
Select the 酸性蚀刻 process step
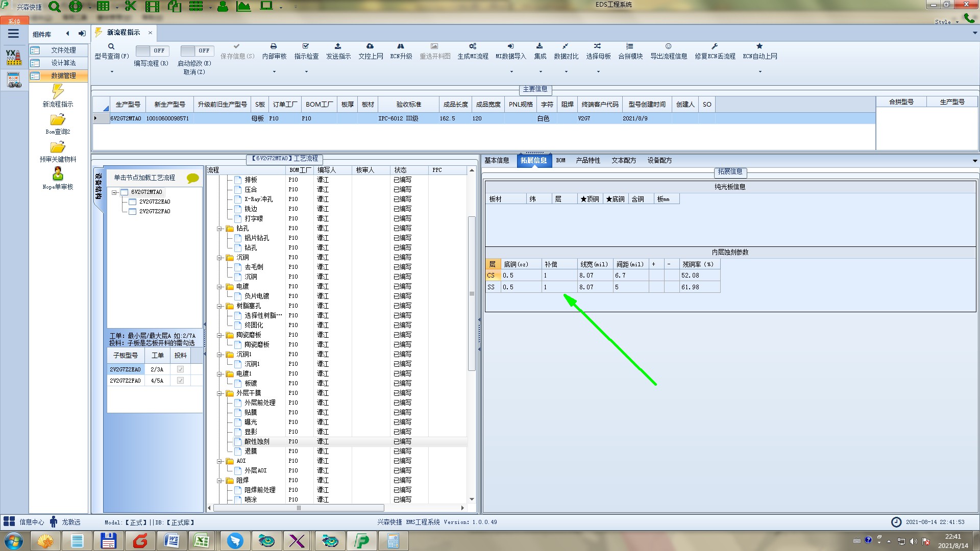tap(257, 442)
